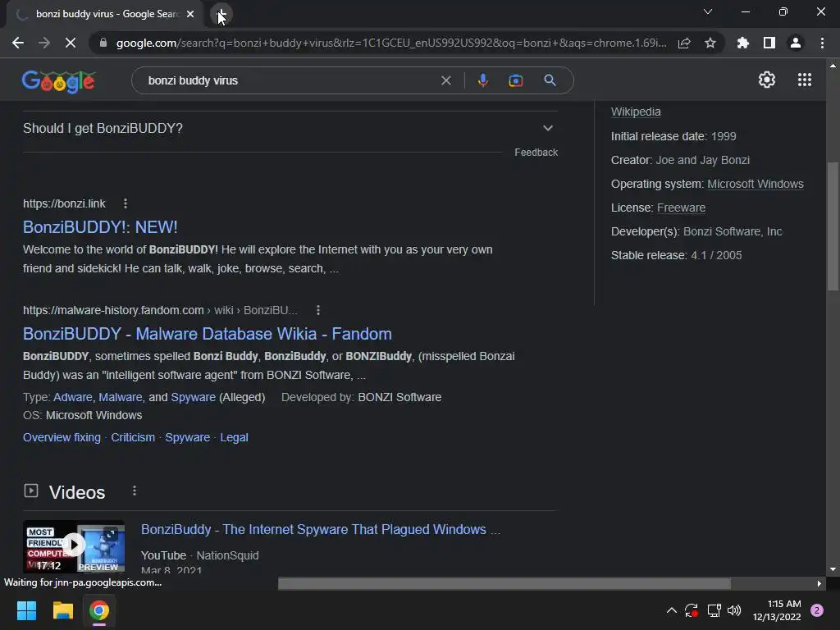The image size is (840, 630).
Task: Share this page via address bar icon
Action: pos(684,43)
